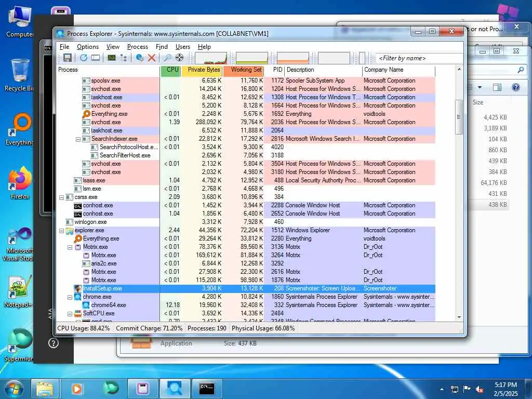This screenshot has height=399, width=532.
Task: Click the Everything.exe icon in PID 2280 row
Action: click(x=78, y=238)
